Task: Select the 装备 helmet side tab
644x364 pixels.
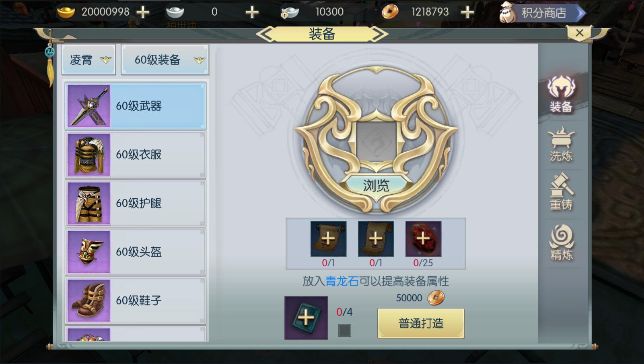Action: [x=561, y=95]
